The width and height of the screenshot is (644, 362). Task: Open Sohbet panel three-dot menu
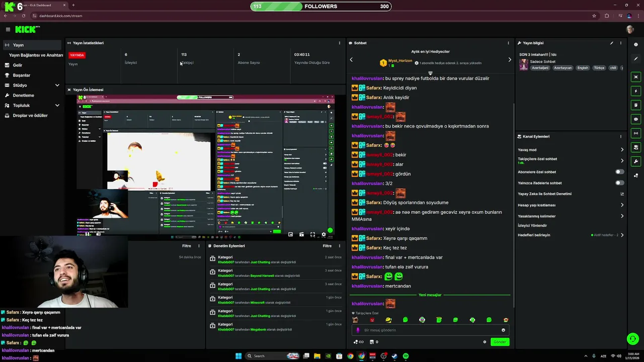click(509, 43)
